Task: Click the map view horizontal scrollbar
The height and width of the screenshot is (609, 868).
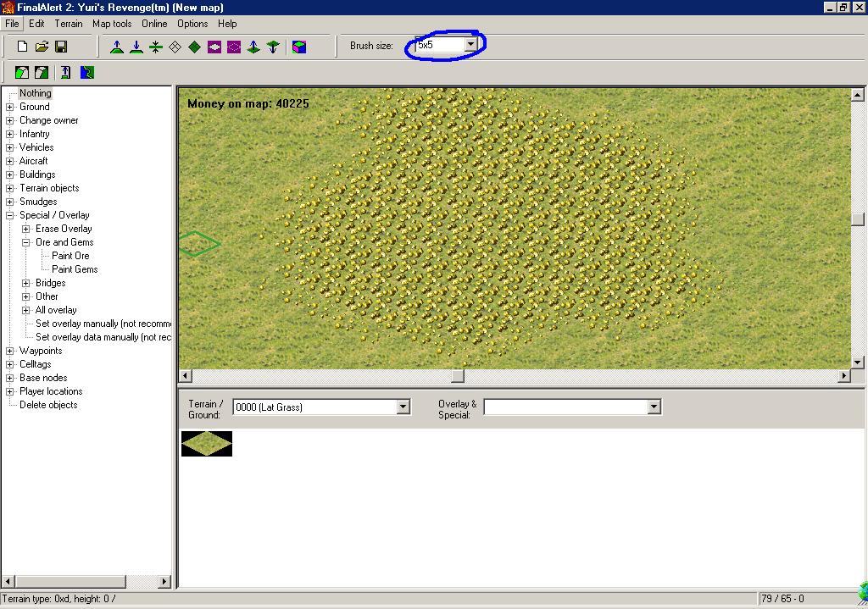Action: [458, 375]
